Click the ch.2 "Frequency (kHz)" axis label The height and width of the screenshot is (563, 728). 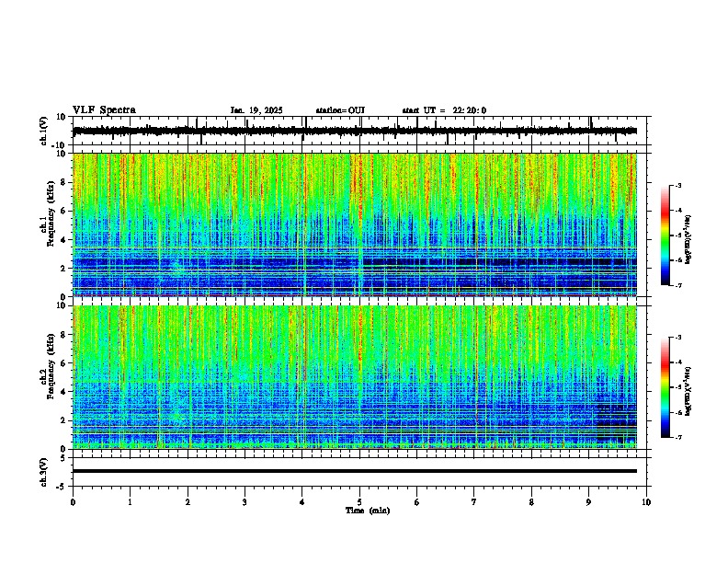coord(51,366)
